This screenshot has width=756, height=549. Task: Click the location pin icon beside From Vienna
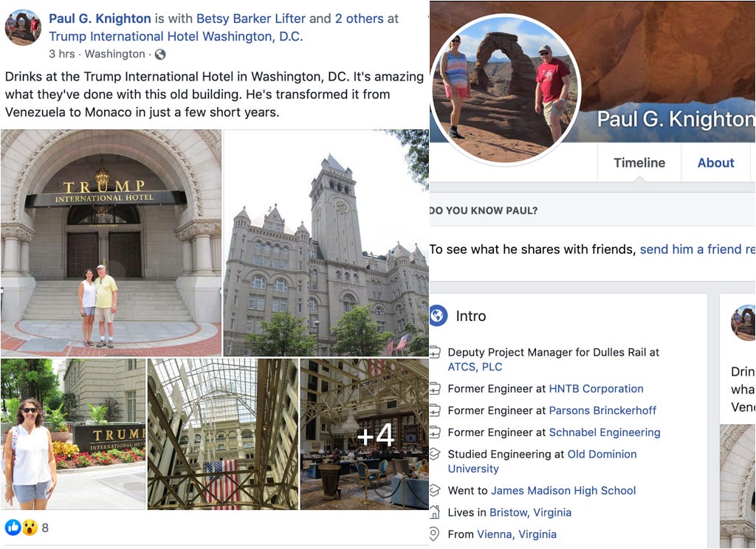(x=434, y=534)
